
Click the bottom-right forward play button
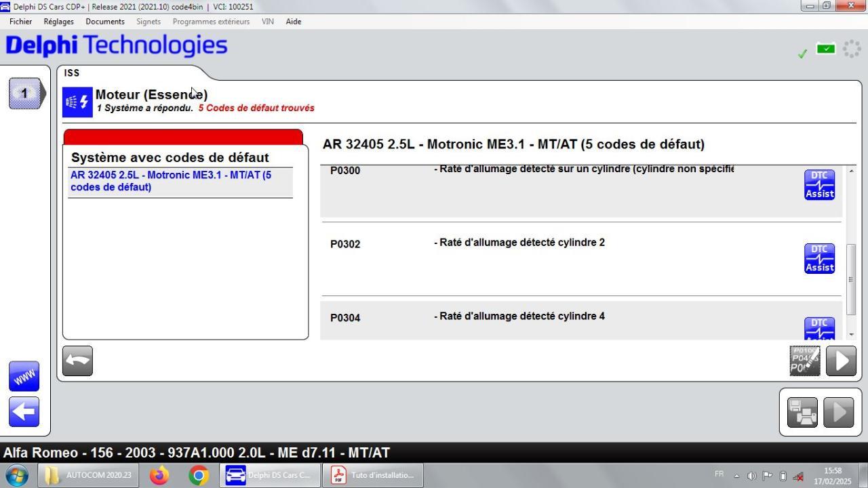838,412
